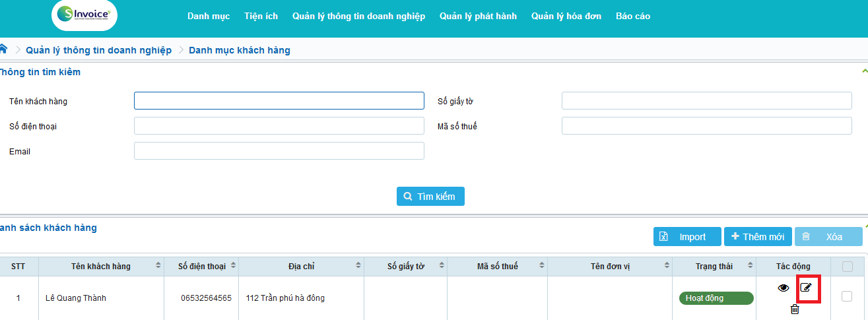Screen dimensions: 868x320
Task: Sort by Tên khách hàng column arrows
Action: click(158, 266)
